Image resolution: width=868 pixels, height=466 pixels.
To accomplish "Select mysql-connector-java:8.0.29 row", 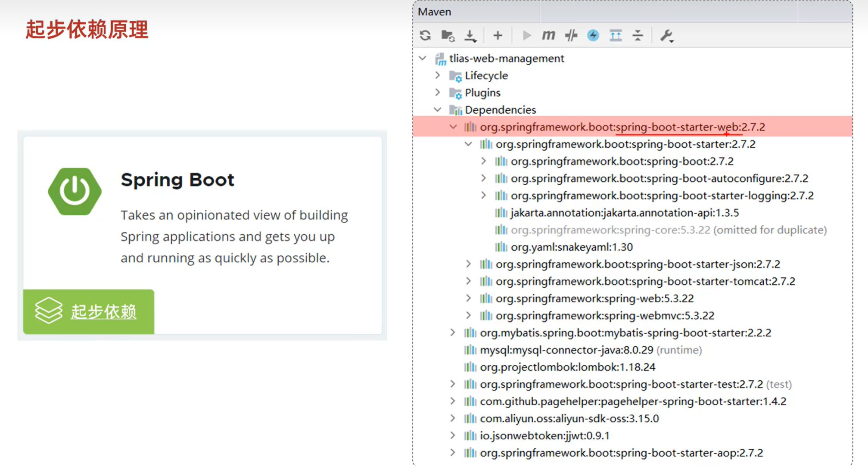I will coord(632,350).
